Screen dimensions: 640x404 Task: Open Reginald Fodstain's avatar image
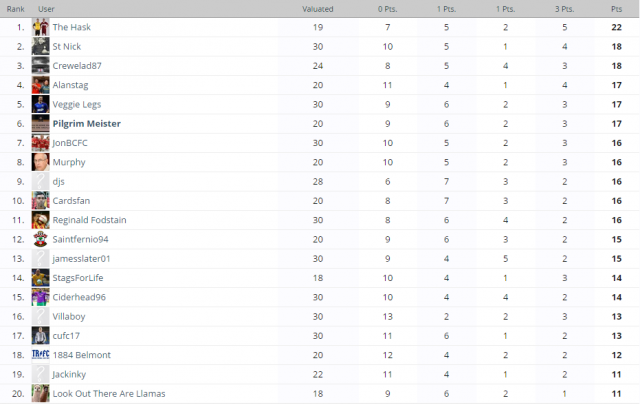click(x=40, y=220)
